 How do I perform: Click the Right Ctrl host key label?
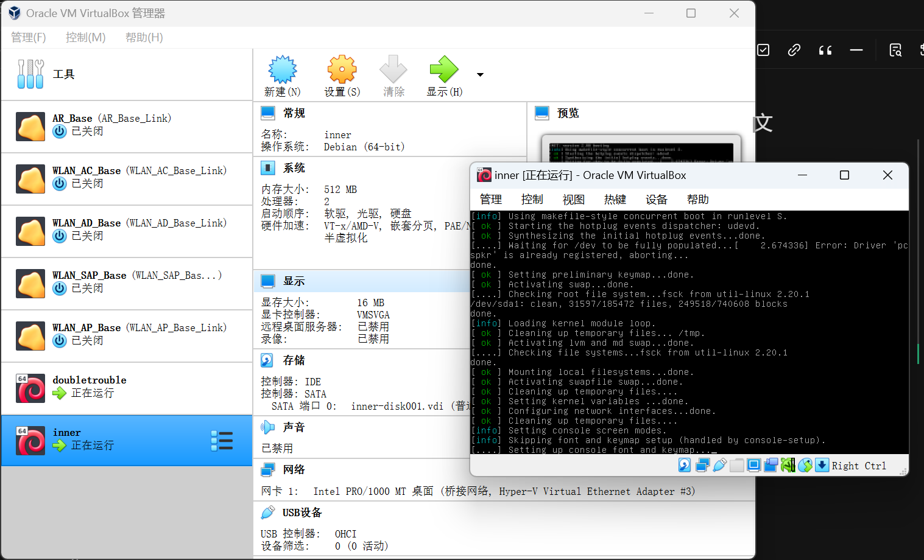tap(859, 466)
